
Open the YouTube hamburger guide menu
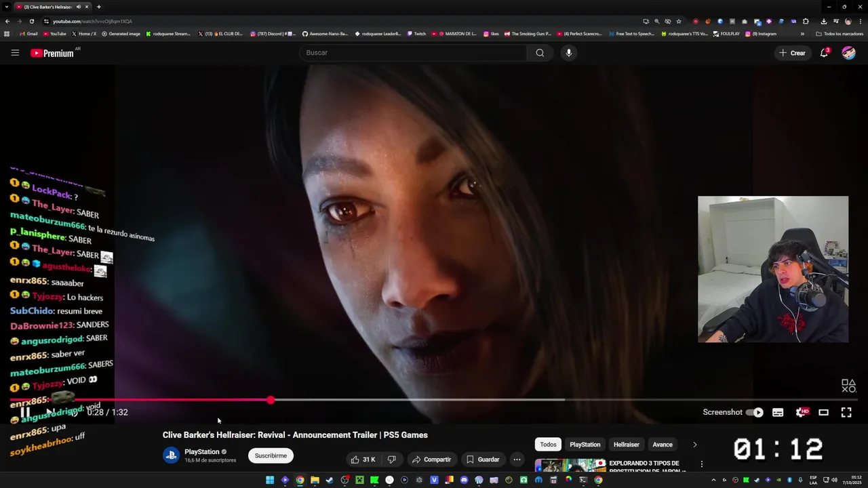(x=15, y=53)
